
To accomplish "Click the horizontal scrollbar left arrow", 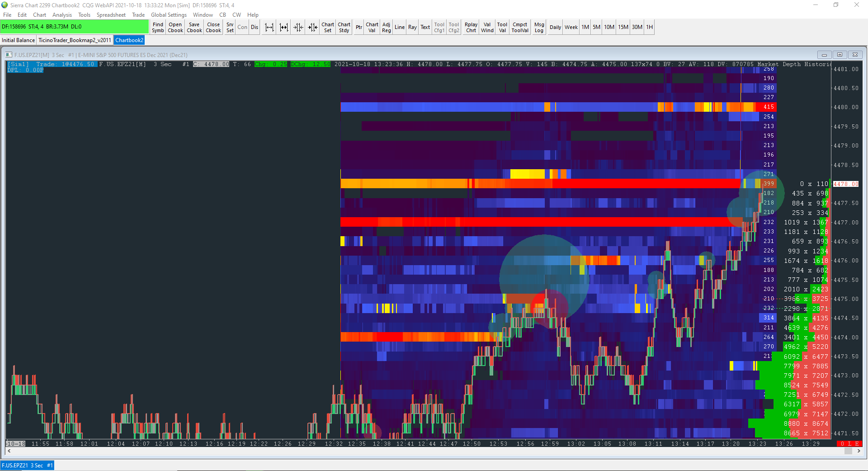I will (x=9, y=451).
